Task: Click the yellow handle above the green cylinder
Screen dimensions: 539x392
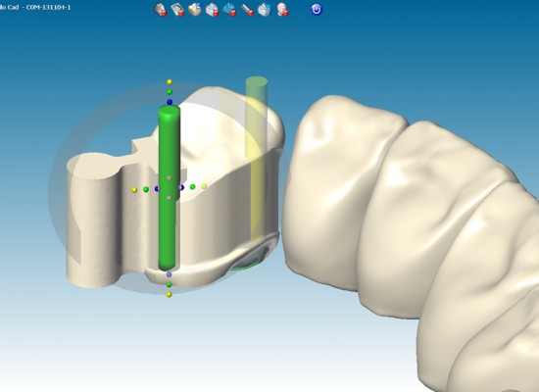Action: 170,82
